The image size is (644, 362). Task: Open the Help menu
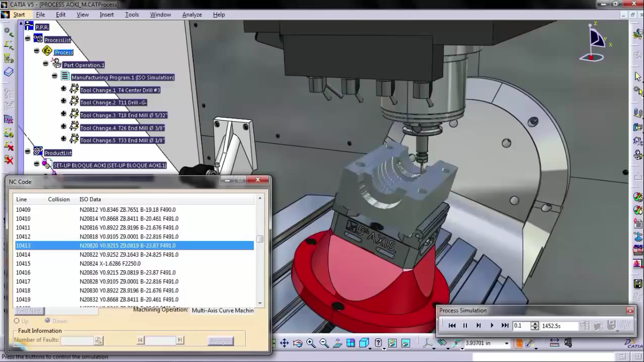pyautogui.click(x=219, y=15)
